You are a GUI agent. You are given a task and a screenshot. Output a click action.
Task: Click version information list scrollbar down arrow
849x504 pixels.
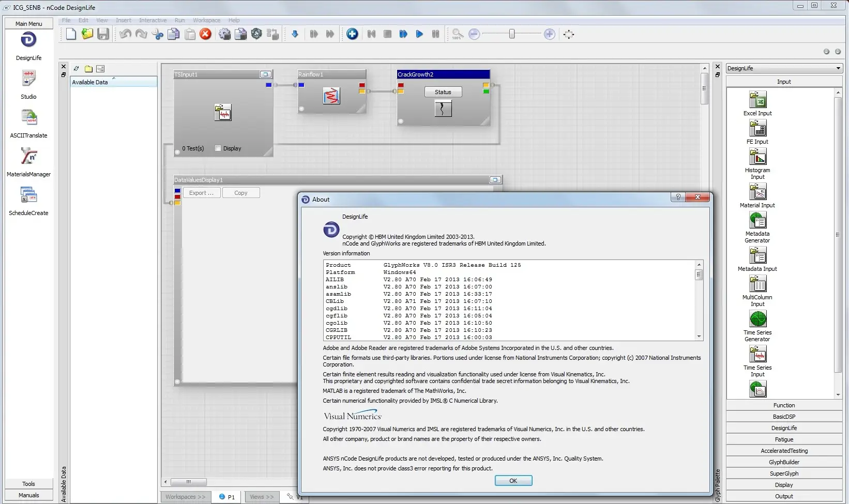click(699, 337)
